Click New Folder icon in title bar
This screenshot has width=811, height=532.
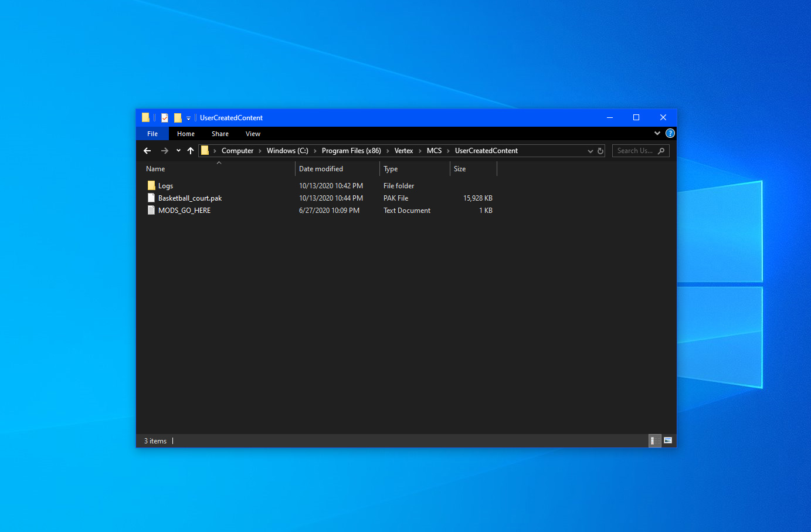(x=178, y=118)
